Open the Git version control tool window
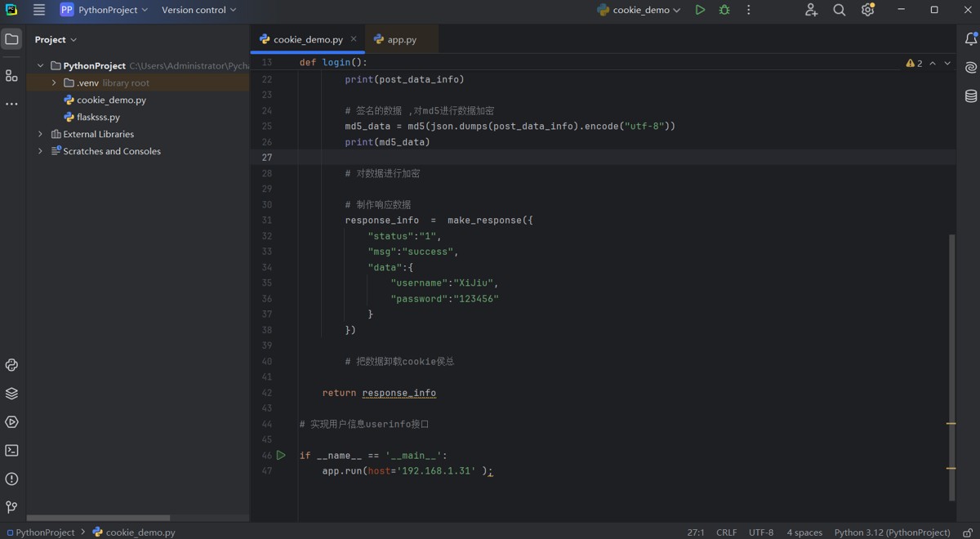This screenshot has height=539, width=980. point(11,507)
